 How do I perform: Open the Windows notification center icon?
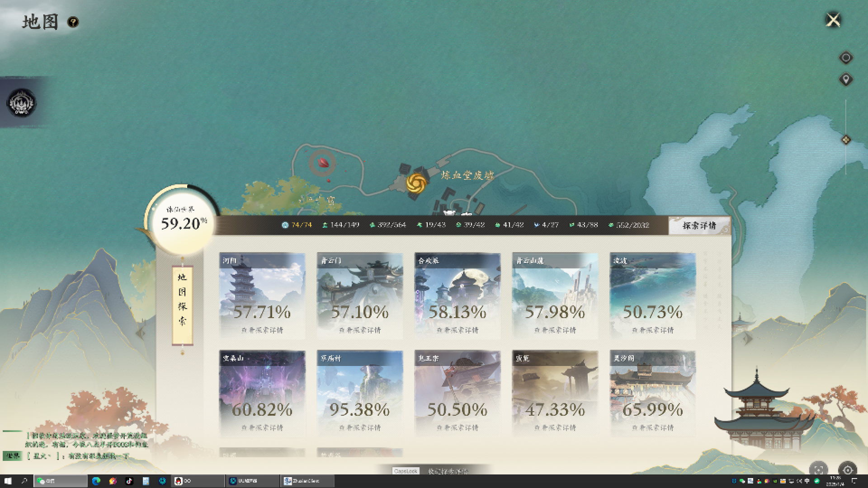854,481
